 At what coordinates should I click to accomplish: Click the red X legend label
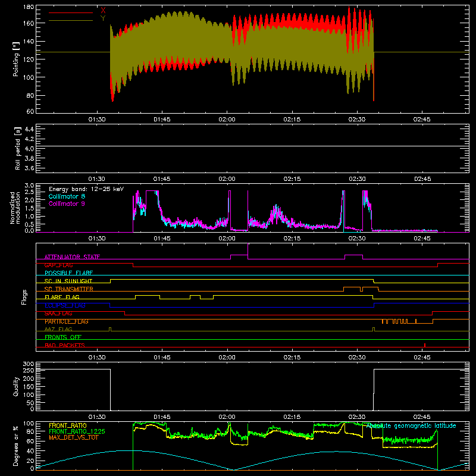pos(103,11)
